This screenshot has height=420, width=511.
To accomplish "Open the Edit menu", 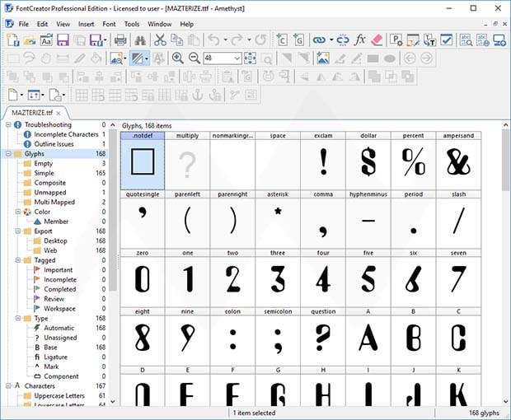I will pos(42,24).
